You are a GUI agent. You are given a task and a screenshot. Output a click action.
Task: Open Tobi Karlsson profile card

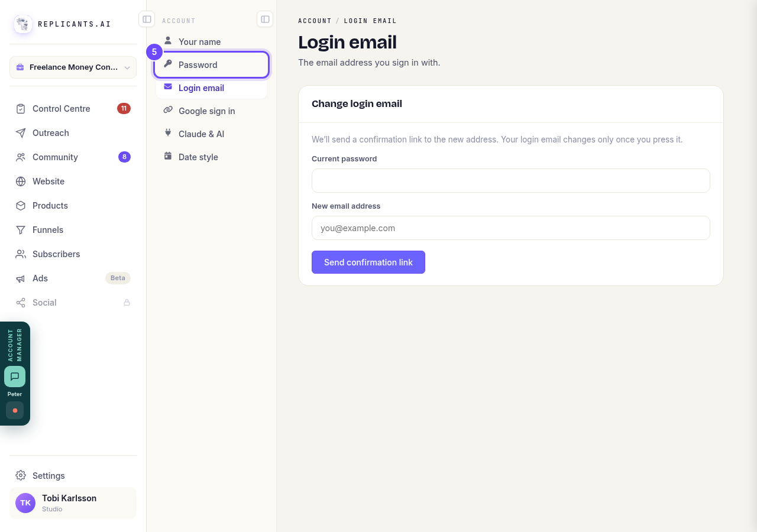point(73,503)
